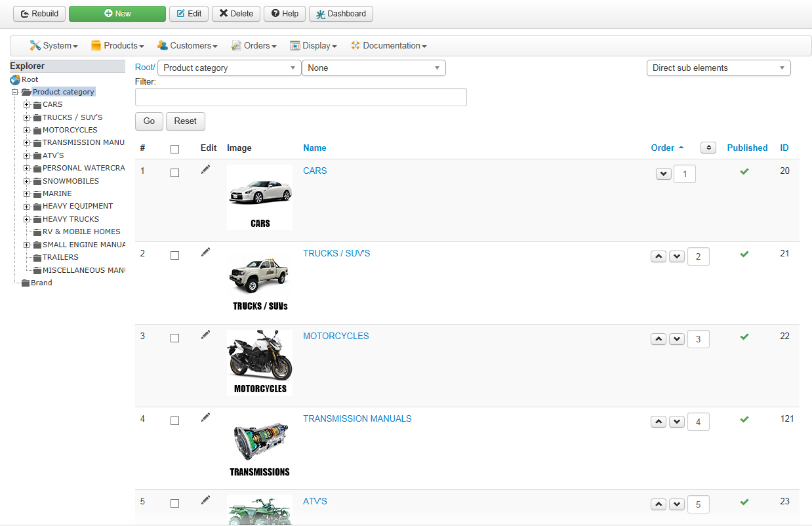Open the Help button
Screen dimensions: 812x526
(x=285, y=14)
